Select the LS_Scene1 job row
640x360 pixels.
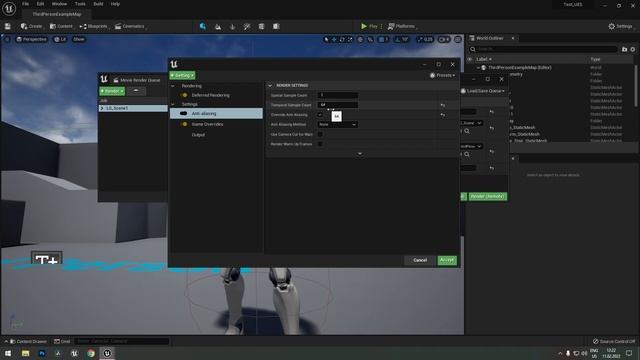point(133,109)
